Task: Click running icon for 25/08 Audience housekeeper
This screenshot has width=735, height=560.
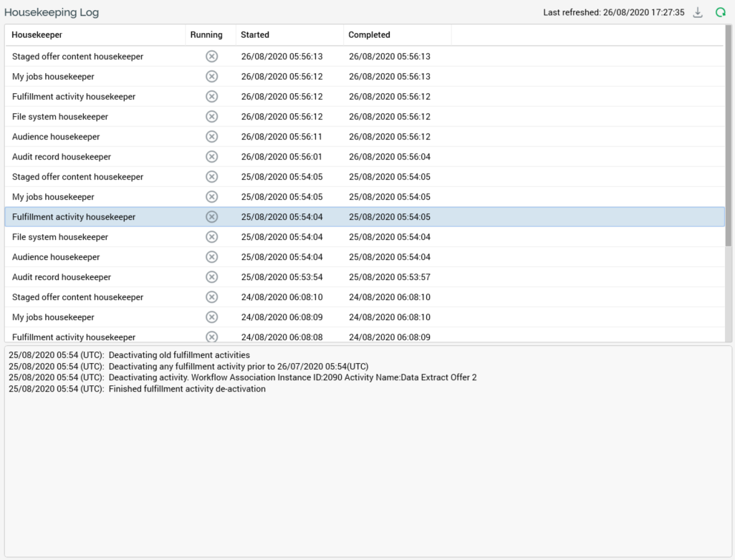Action: point(211,257)
